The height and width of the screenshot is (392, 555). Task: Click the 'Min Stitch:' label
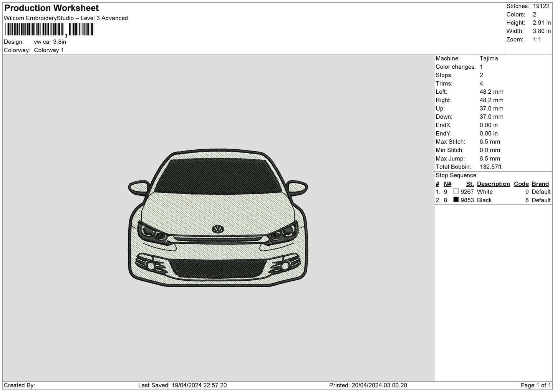(x=449, y=150)
